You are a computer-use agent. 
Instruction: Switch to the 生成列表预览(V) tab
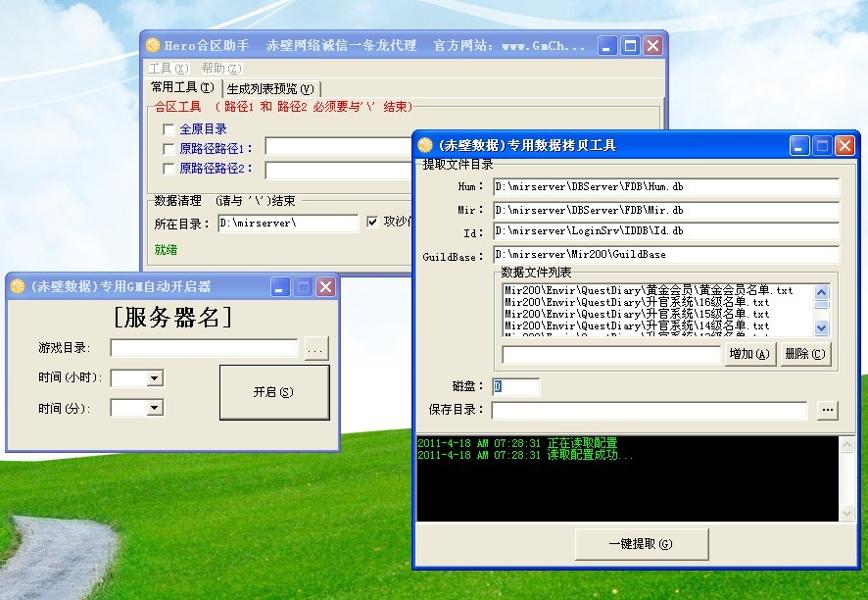(x=270, y=88)
